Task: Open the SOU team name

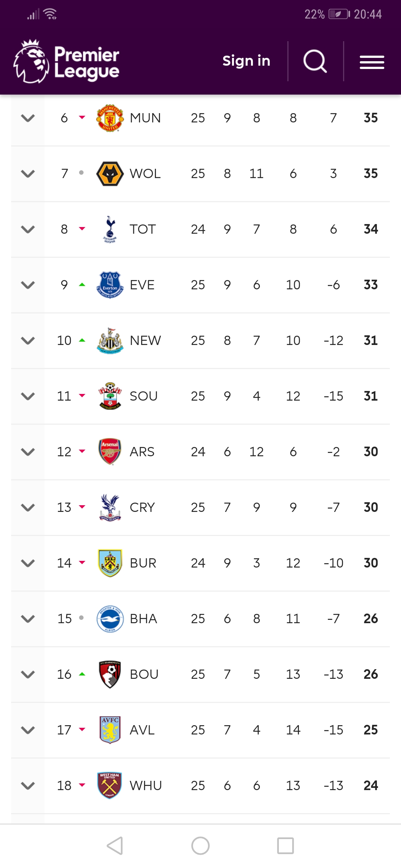Action: tap(144, 396)
